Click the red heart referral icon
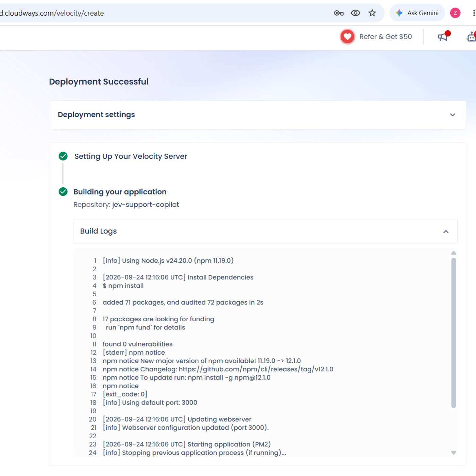Screen dimensions: 476x476 347,37
